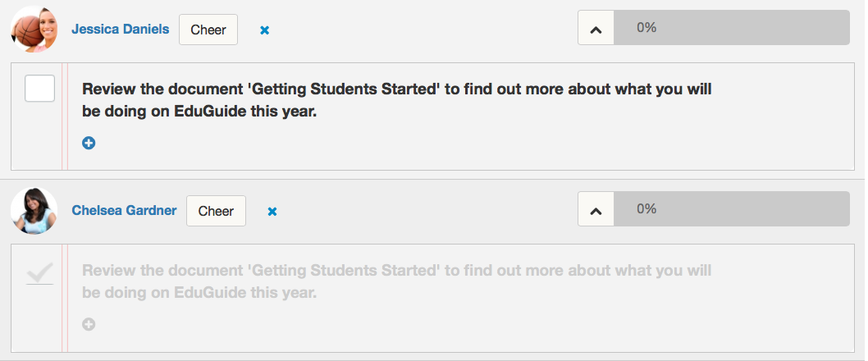Open the Jessica Daniels name link
The image size is (868, 361).
pyautogui.click(x=120, y=30)
